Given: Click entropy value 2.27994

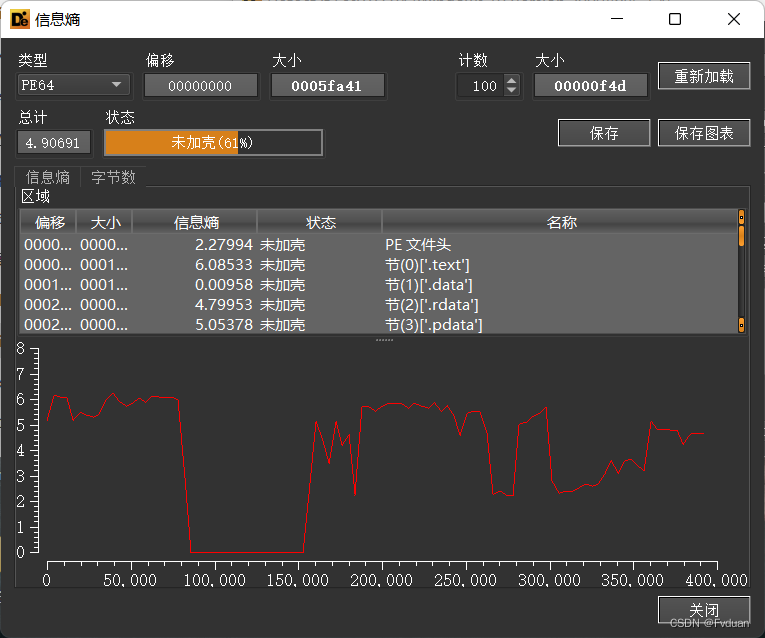Looking at the screenshot, I should [x=223, y=244].
